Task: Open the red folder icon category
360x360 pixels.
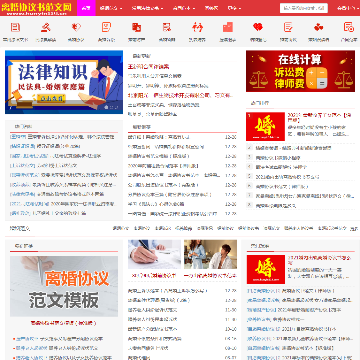Action: click(228, 27)
